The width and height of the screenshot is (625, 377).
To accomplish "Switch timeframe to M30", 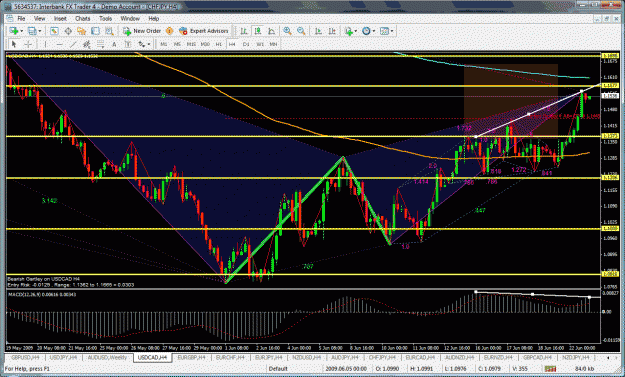I will 205,44.
